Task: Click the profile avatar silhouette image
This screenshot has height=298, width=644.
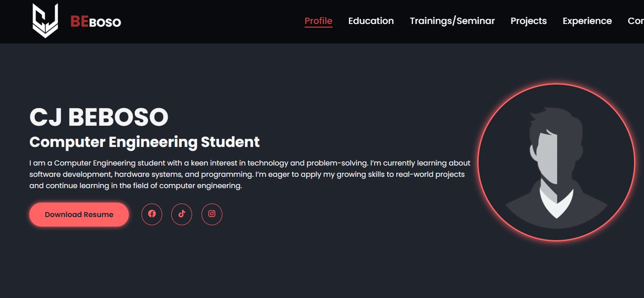Action: 556,162
